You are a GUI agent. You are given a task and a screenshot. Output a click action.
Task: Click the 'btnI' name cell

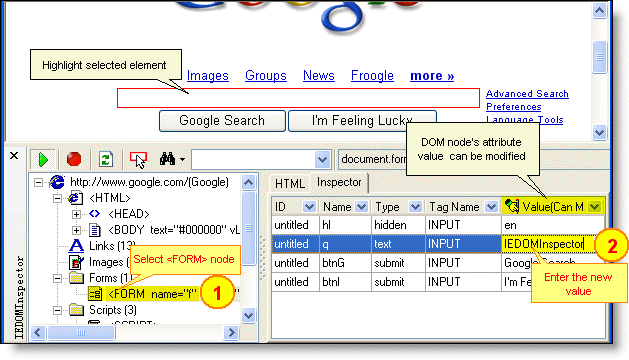pos(345,282)
